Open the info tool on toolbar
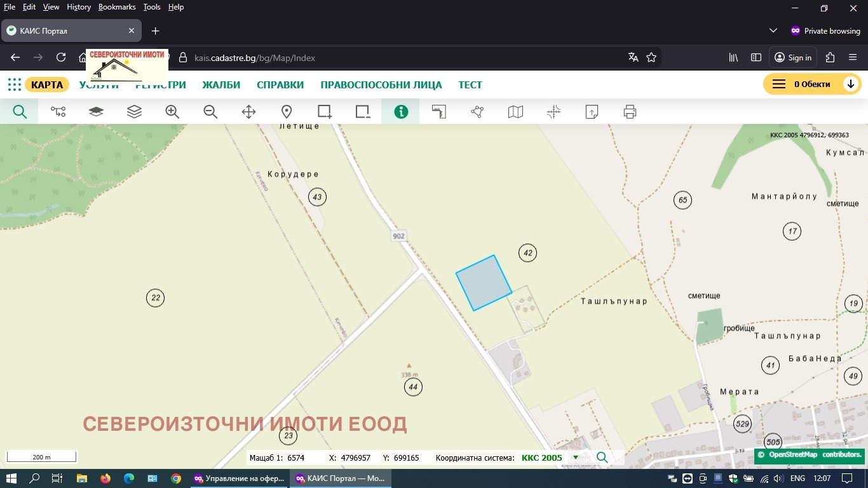Viewport: 868px width, 488px height. (x=400, y=111)
